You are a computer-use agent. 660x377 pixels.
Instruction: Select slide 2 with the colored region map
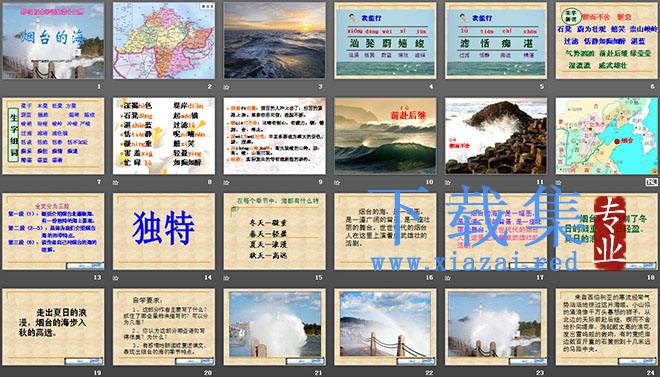tap(164, 40)
